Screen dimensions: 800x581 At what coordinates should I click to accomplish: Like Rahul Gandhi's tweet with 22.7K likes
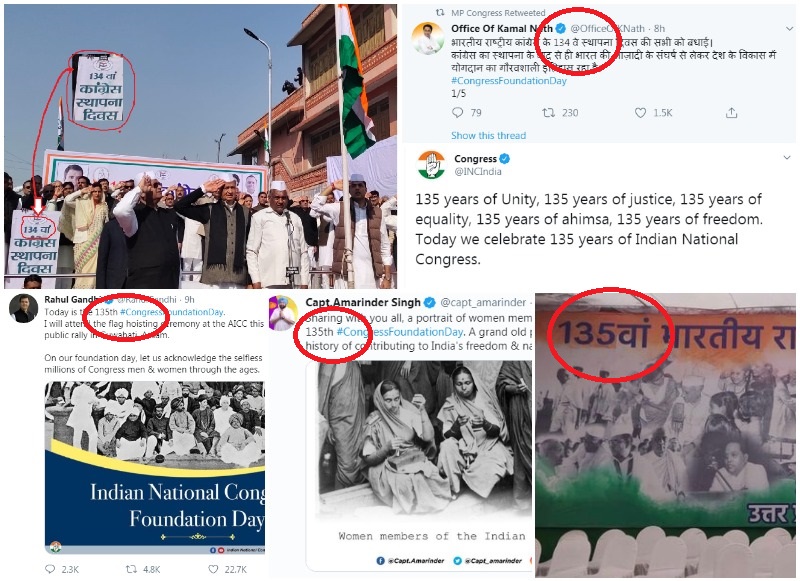click(213, 569)
